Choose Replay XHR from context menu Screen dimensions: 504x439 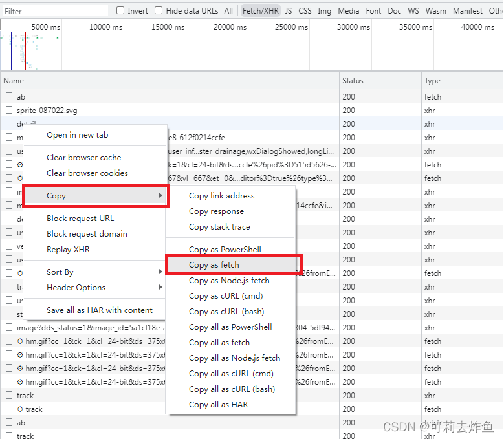point(68,250)
